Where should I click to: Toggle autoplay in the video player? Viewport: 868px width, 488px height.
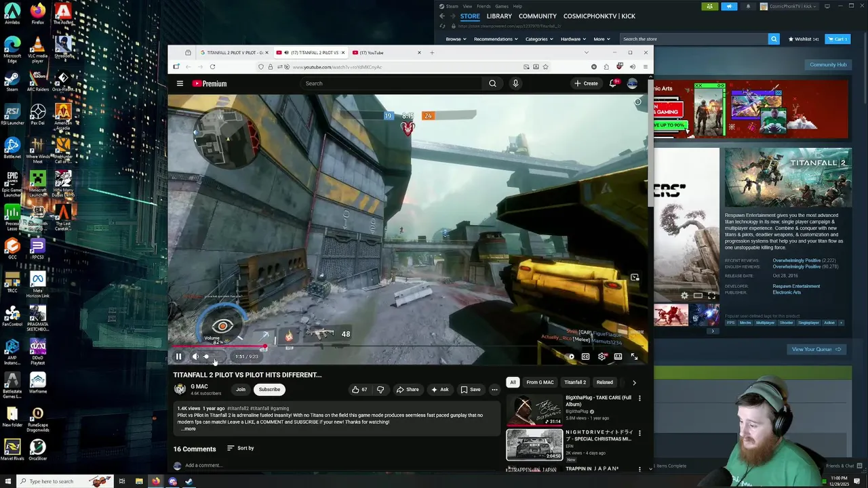570,357
